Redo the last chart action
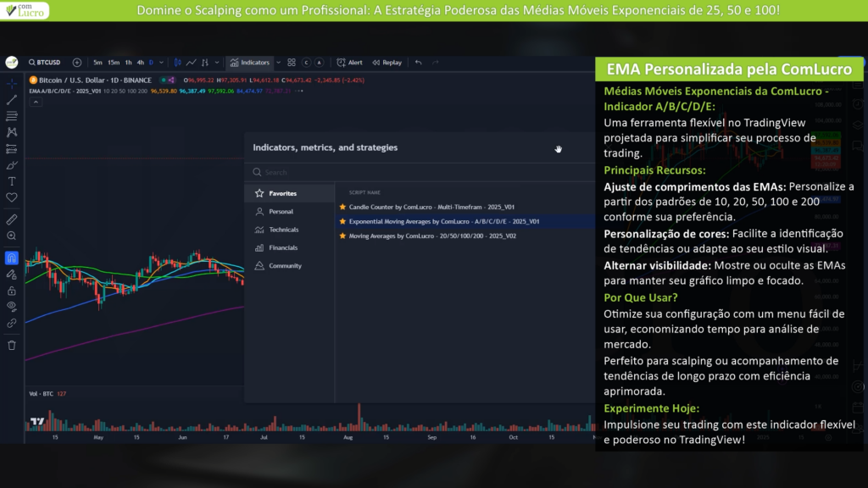This screenshot has width=868, height=488. click(436, 63)
